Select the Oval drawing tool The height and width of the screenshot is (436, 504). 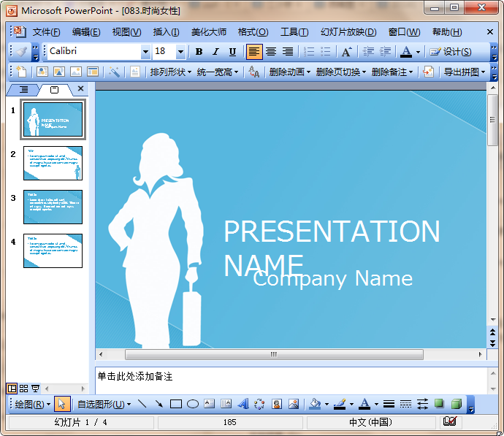tap(193, 404)
